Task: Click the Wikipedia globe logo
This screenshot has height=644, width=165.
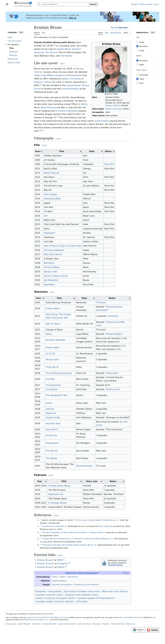Action: (x=23, y=4)
